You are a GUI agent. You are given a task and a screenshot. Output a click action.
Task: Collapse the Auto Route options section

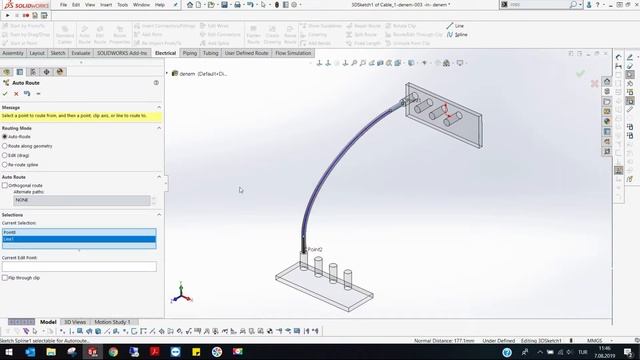[x=159, y=177]
